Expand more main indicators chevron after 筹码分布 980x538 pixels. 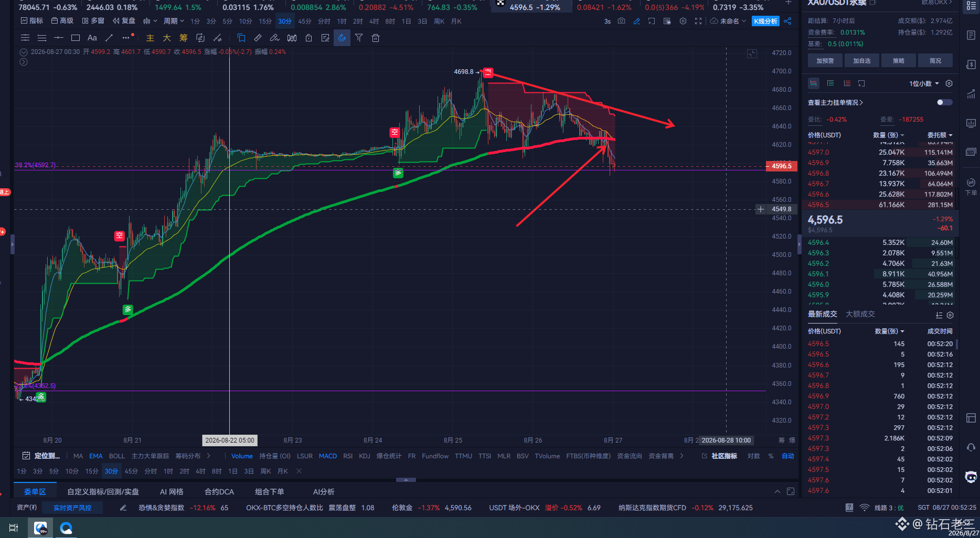209,456
